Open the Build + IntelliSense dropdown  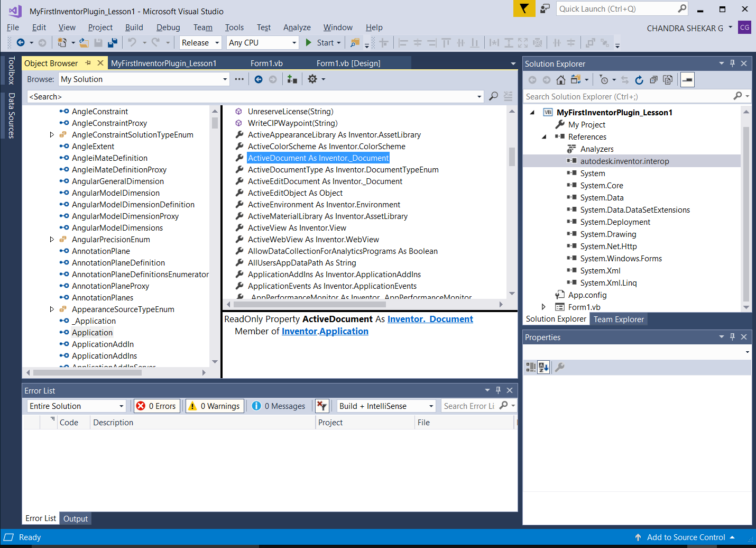pyautogui.click(x=386, y=406)
